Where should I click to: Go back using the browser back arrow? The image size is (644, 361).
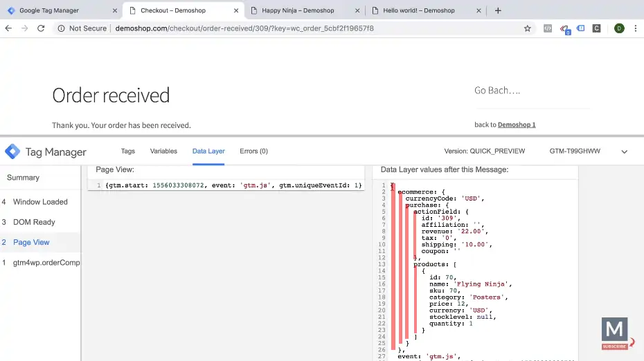[9, 28]
